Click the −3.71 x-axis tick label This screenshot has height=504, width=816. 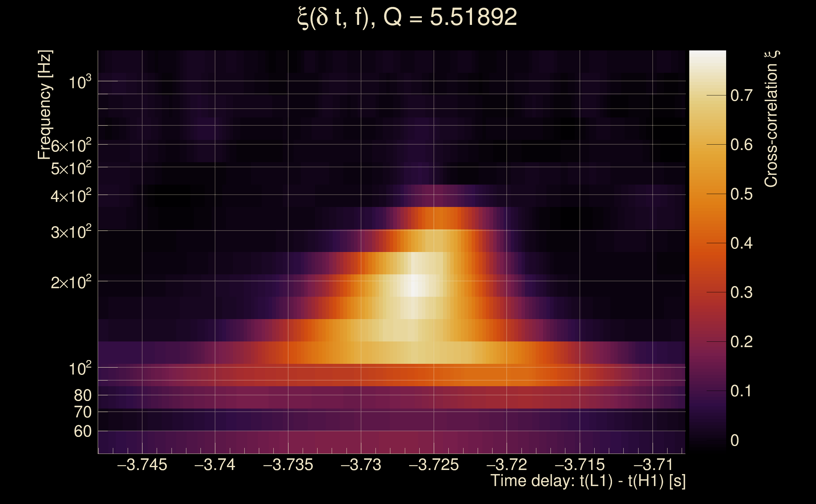(653, 465)
